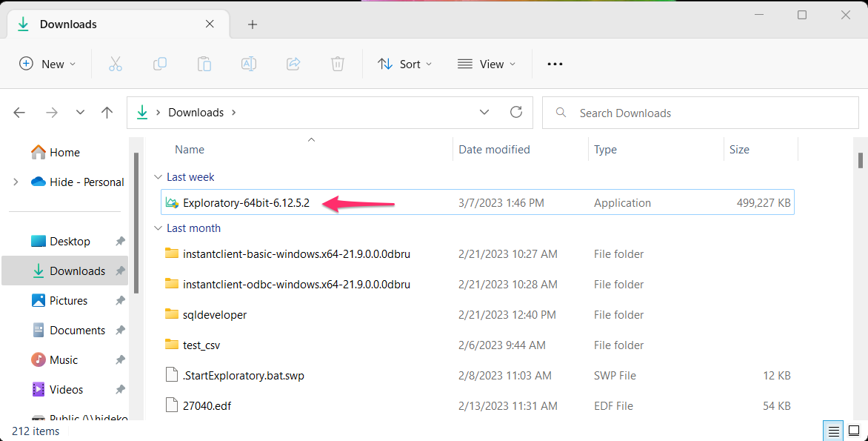Select the Rename icon

click(x=249, y=64)
